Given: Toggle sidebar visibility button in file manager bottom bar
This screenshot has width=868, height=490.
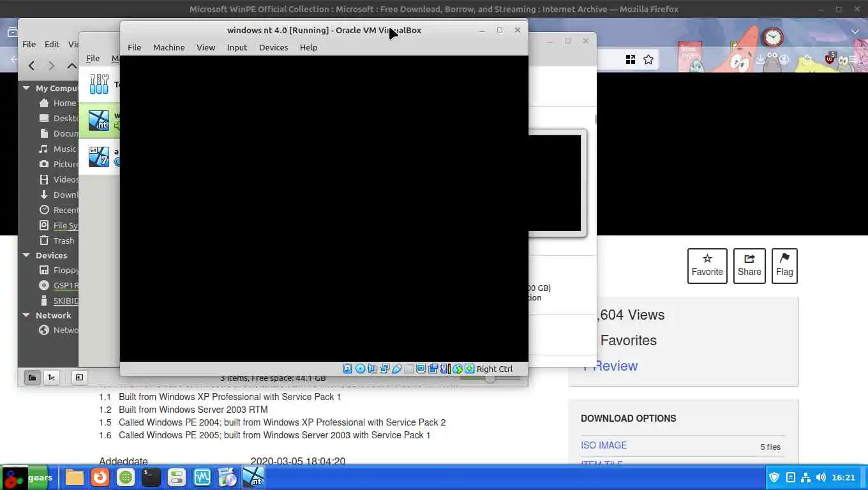Looking at the screenshot, I should point(79,377).
